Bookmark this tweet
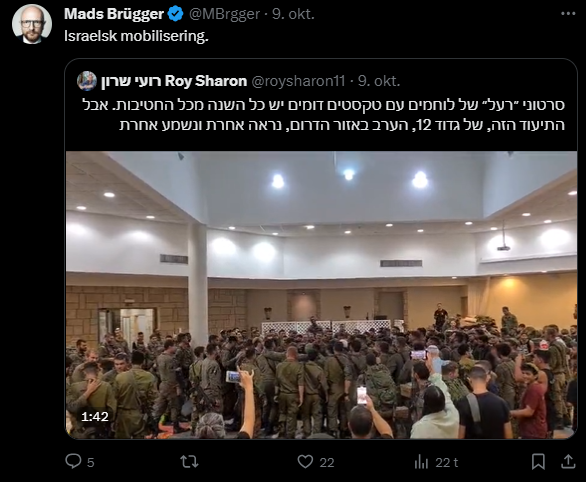The height and width of the screenshot is (482, 586). (538, 462)
